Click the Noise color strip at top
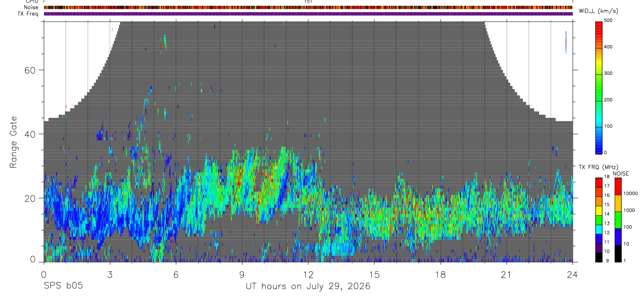This screenshot has height=297, width=644. click(308, 7)
